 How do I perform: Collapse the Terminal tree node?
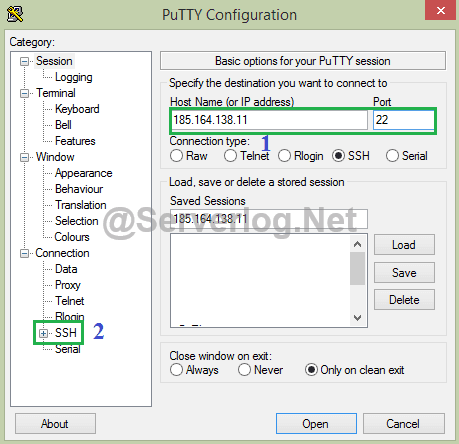click(24, 93)
